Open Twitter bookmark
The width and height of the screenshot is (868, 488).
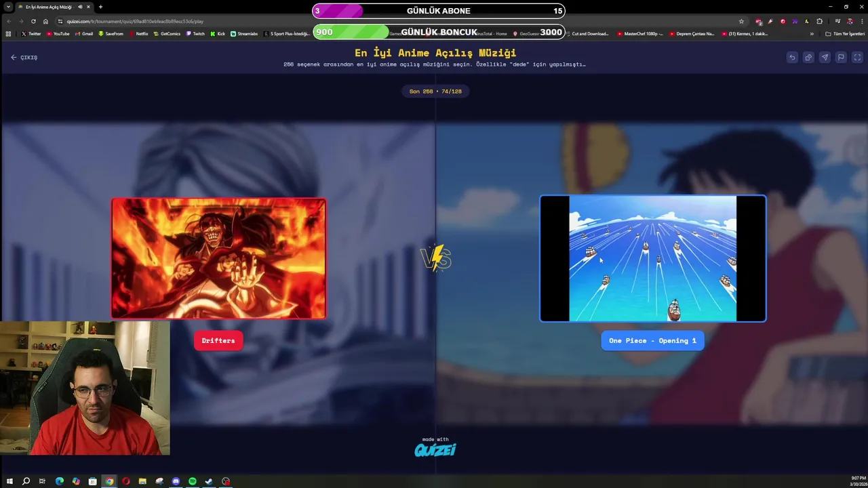click(x=31, y=33)
